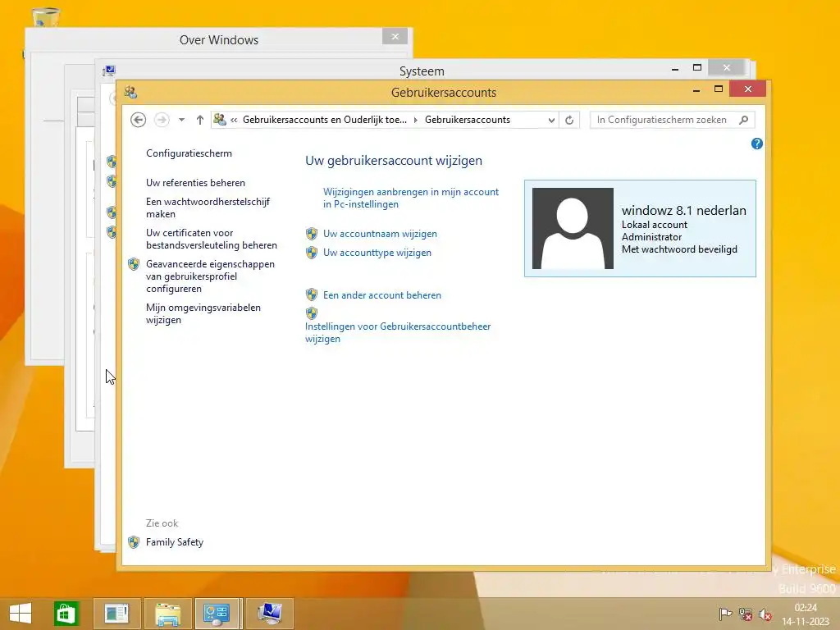Minimize the Gebruikersaccounts window

click(x=696, y=89)
